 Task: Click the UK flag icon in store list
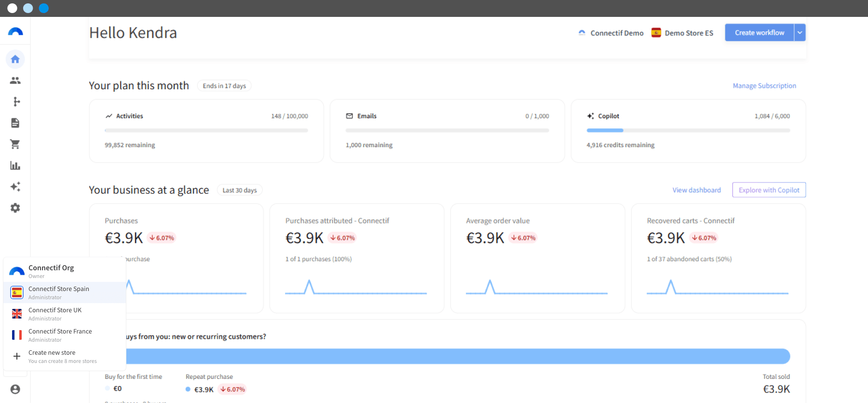pos(17,314)
